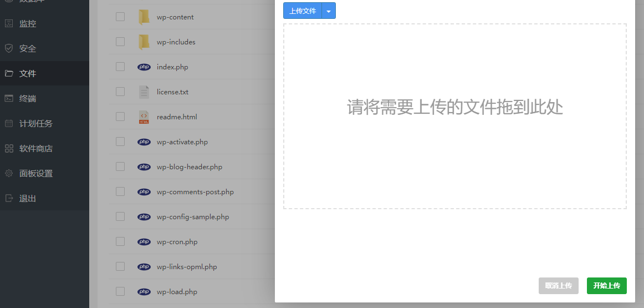Expand the 上传文件 dropdown arrow
Screen dimensions: 644x308
coord(329,11)
